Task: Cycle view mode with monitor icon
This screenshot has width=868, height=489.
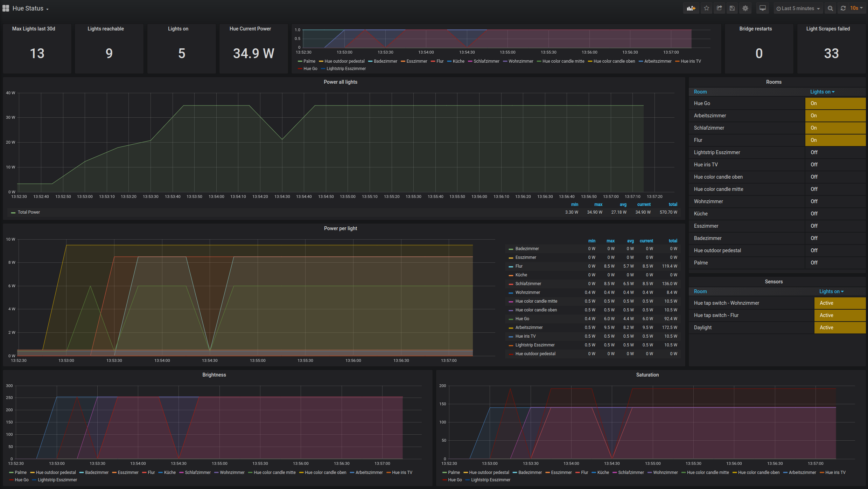Action: tap(763, 8)
